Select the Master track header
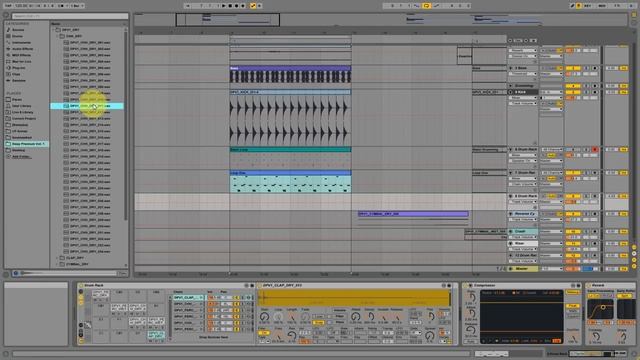This screenshot has width=640, height=360. tap(523, 269)
